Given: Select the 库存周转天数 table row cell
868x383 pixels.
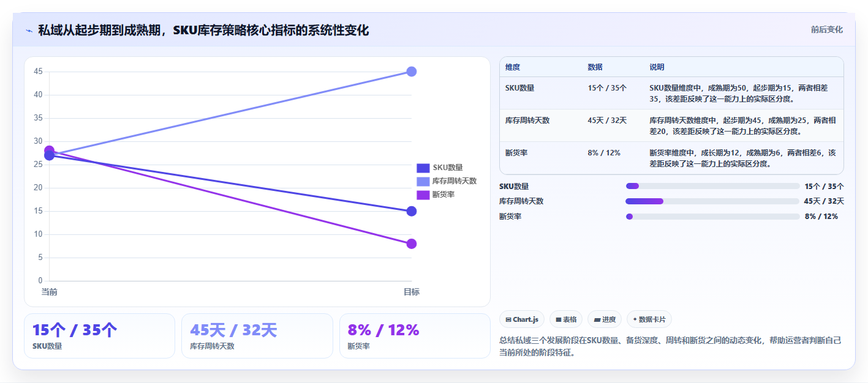Looking at the screenshot, I should (527, 121).
